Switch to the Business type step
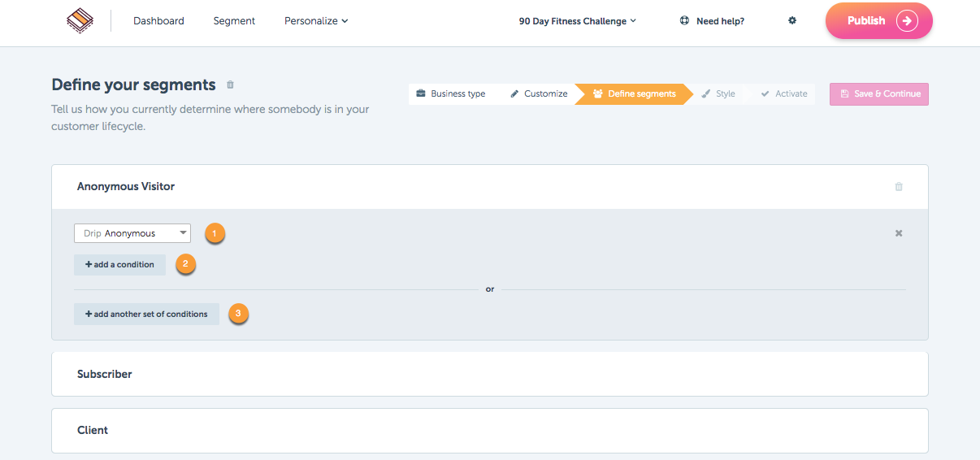The image size is (980, 460). click(451, 93)
